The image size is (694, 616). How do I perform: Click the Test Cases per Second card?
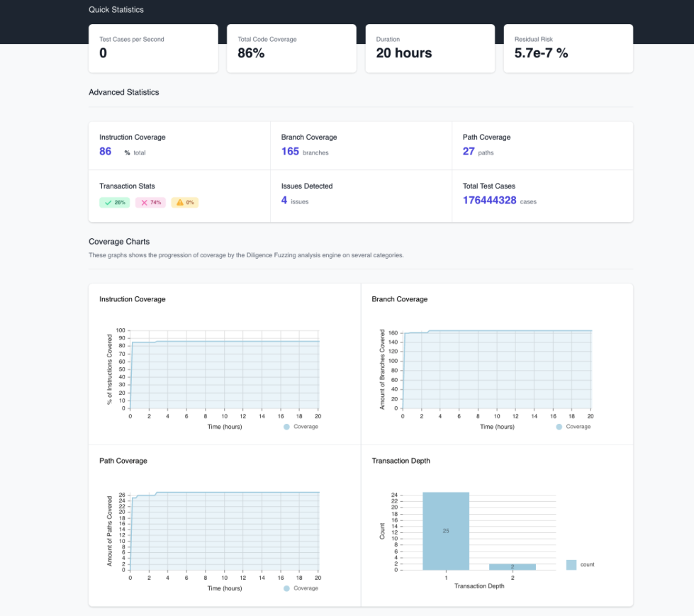pos(153,48)
